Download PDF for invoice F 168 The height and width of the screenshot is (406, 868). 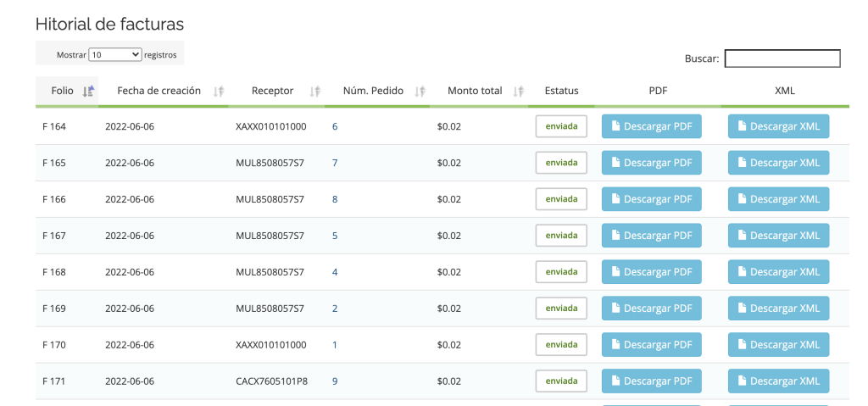(652, 272)
